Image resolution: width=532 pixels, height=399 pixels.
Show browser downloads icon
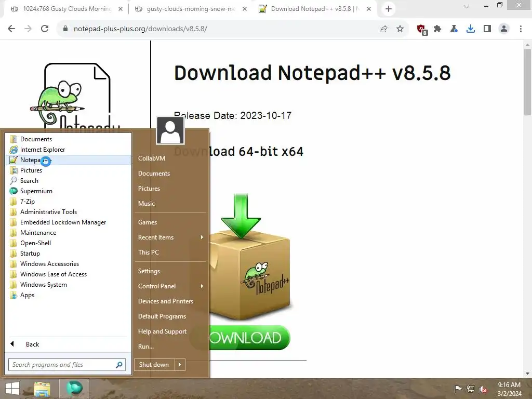pyautogui.click(x=471, y=29)
